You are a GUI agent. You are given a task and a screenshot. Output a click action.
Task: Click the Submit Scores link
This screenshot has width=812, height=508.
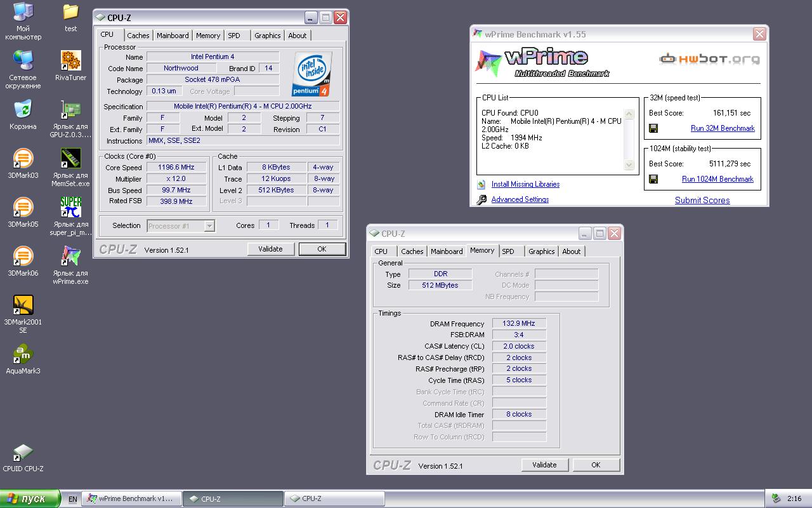coord(702,200)
